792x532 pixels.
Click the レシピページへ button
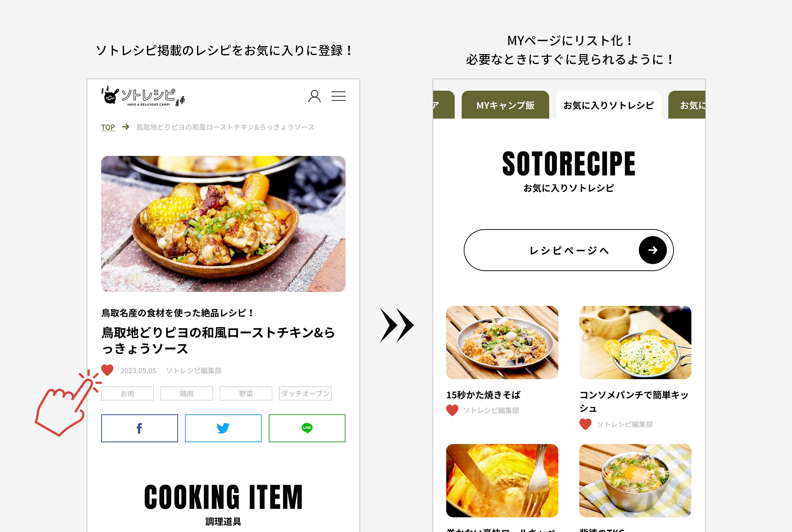tap(568, 250)
